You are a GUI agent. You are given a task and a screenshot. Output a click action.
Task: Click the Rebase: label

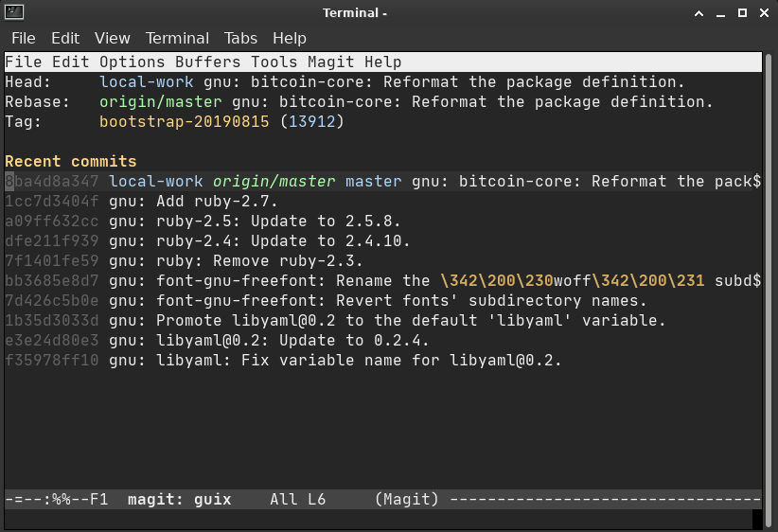click(x=38, y=101)
